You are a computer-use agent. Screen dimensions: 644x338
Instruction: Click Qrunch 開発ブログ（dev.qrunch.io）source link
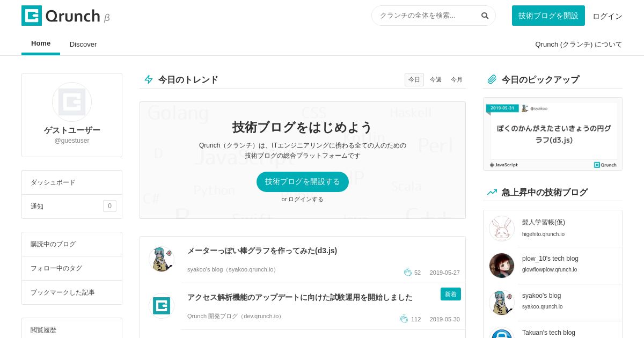tap(235, 316)
